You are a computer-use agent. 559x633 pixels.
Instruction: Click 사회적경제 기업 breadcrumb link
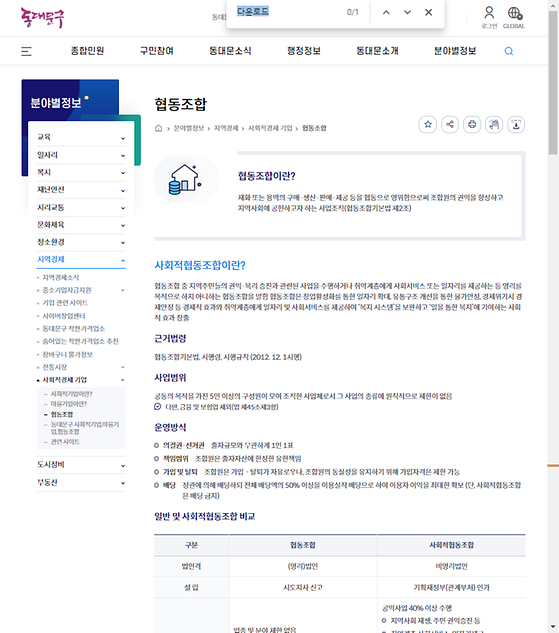[x=270, y=128]
